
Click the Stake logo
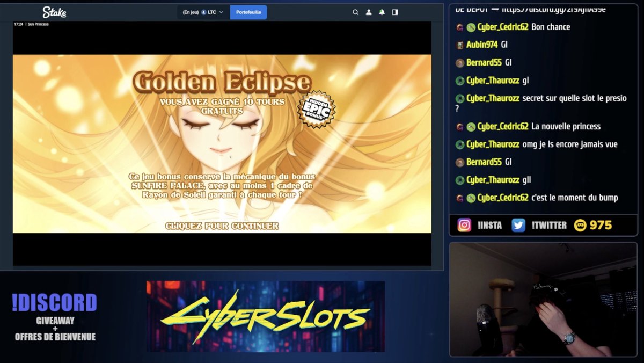coord(54,12)
